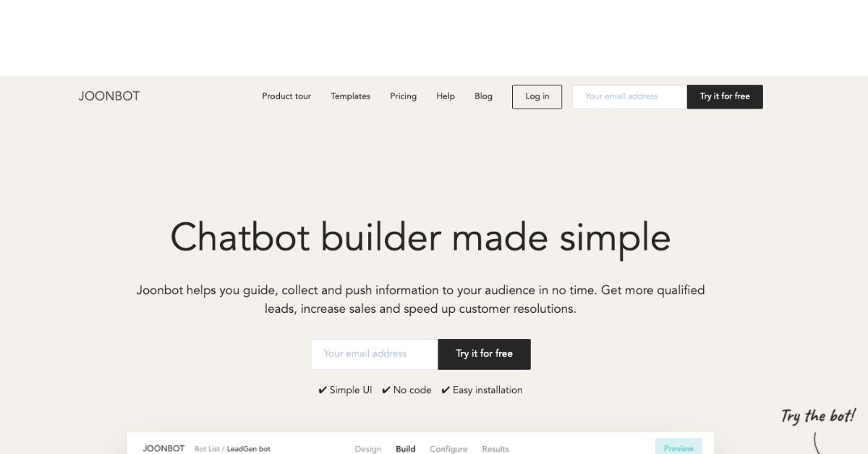Click the Preview button in bot builder

(x=678, y=447)
